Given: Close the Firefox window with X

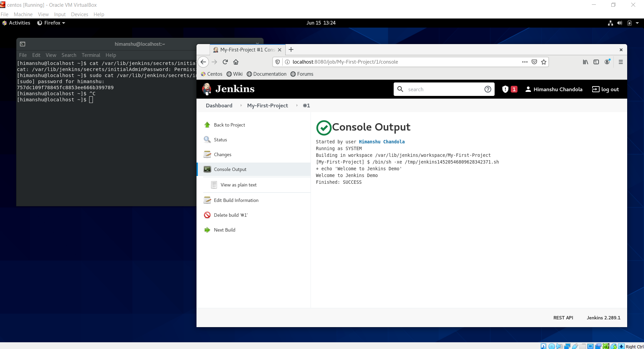Looking at the screenshot, I should point(621,50).
